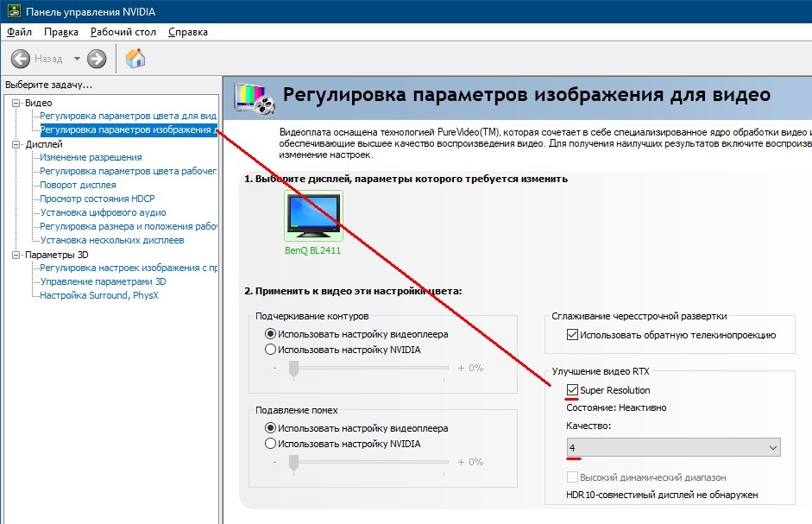Screen dimensions: 812x524
Task: Open the Справка menu
Action: (x=188, y=32)
